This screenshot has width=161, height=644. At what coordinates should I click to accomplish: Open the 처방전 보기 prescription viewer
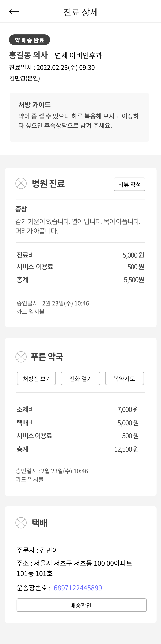click(x=36, y=378)
